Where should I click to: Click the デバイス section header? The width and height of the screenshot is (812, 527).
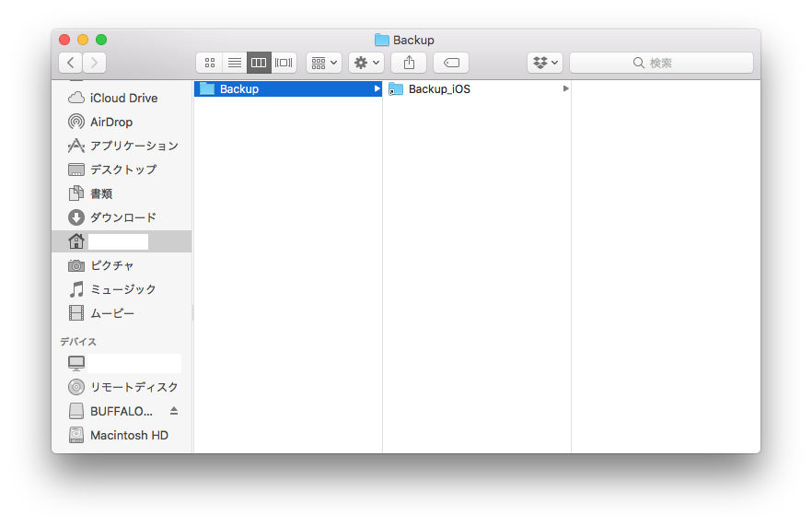click(78, 342)
